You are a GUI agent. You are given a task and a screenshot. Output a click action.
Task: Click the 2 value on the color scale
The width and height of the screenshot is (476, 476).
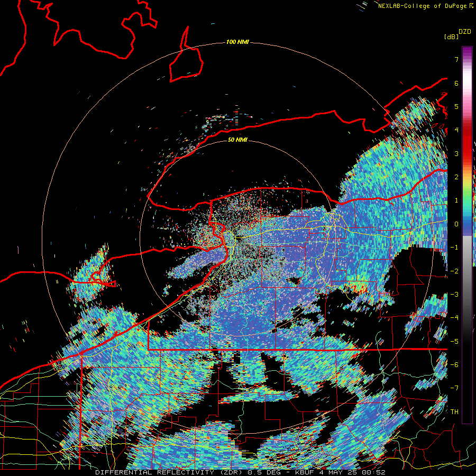coord(456,177)
